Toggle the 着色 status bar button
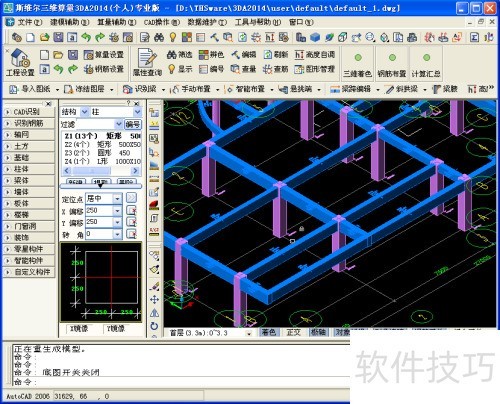This screenshot has width=500, height=404. [269, 332]
